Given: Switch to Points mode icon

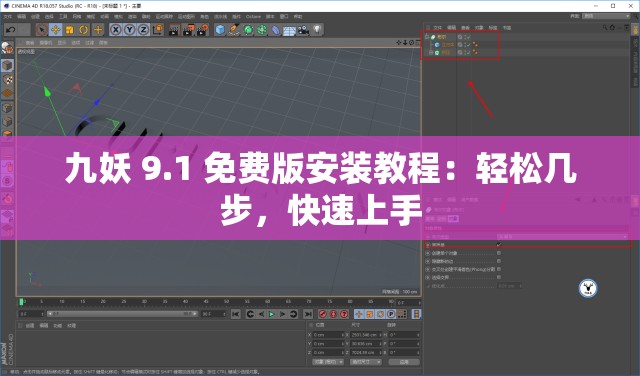Looking at the screenshot, I should pos(7,108).
